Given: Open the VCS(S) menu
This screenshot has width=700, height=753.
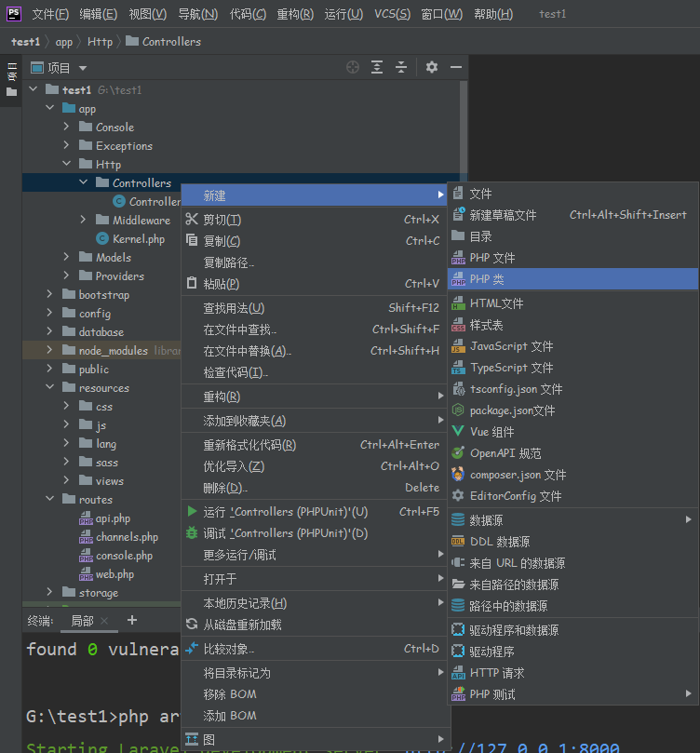Looking at the screenshot, I should coord(392,14).
